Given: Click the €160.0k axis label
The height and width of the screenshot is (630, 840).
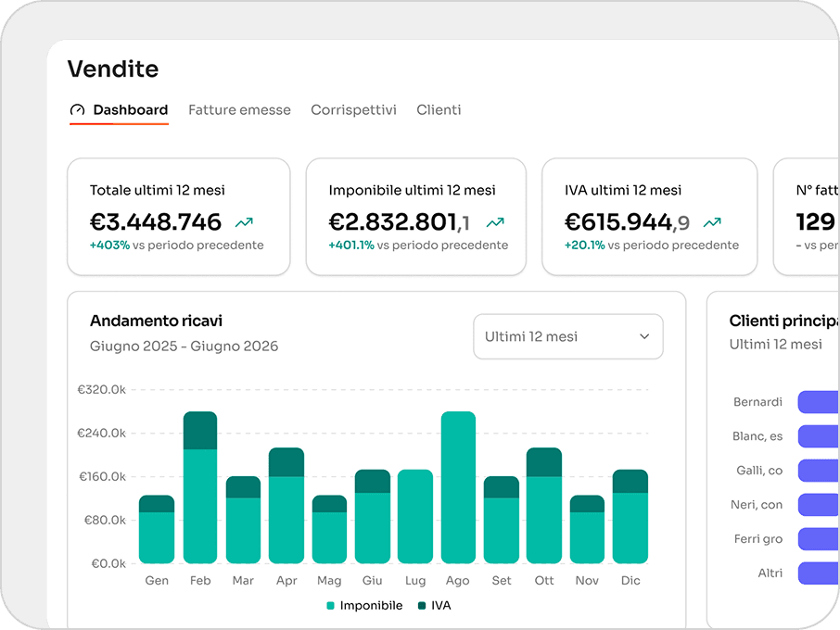Looking at the screenshot, I should click(103, 476).
